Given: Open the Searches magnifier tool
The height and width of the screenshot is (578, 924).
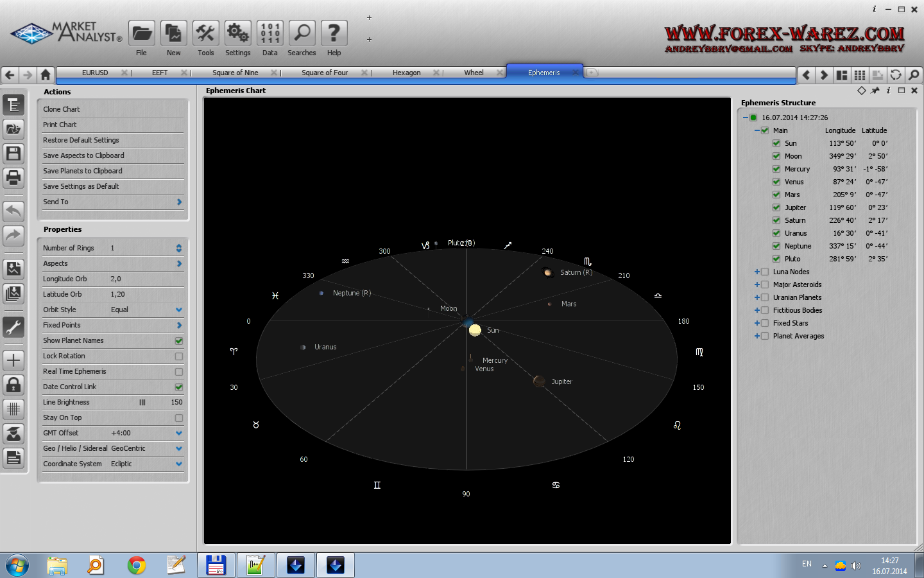Looking at the screenshot, I should click(302, 33).
